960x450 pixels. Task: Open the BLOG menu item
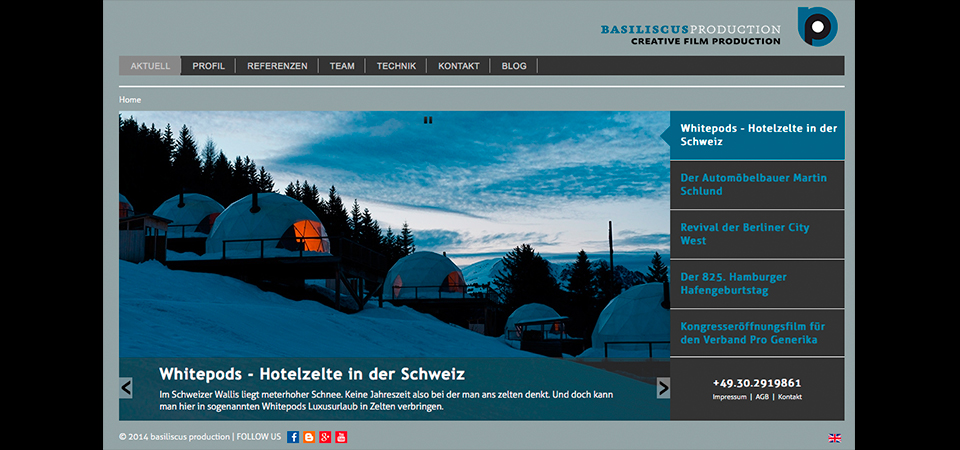514,66
